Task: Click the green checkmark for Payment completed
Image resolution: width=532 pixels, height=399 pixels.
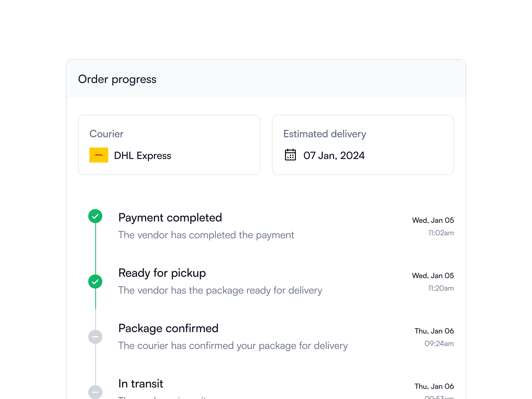Action: click(95, 216)
